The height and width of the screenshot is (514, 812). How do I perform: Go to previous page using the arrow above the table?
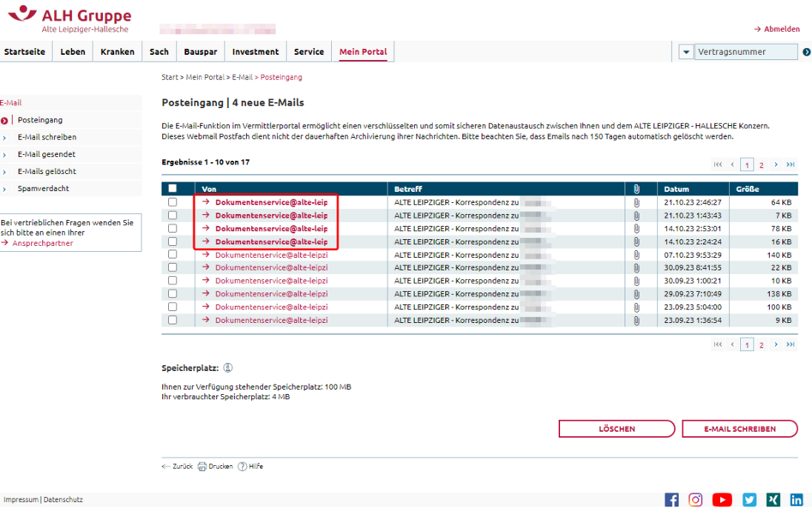click(732, 164)
